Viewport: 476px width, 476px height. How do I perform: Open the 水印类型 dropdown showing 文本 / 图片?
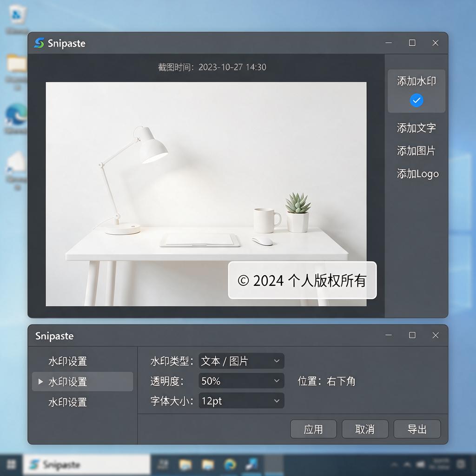pyautogui.click(x=241, y=361)
